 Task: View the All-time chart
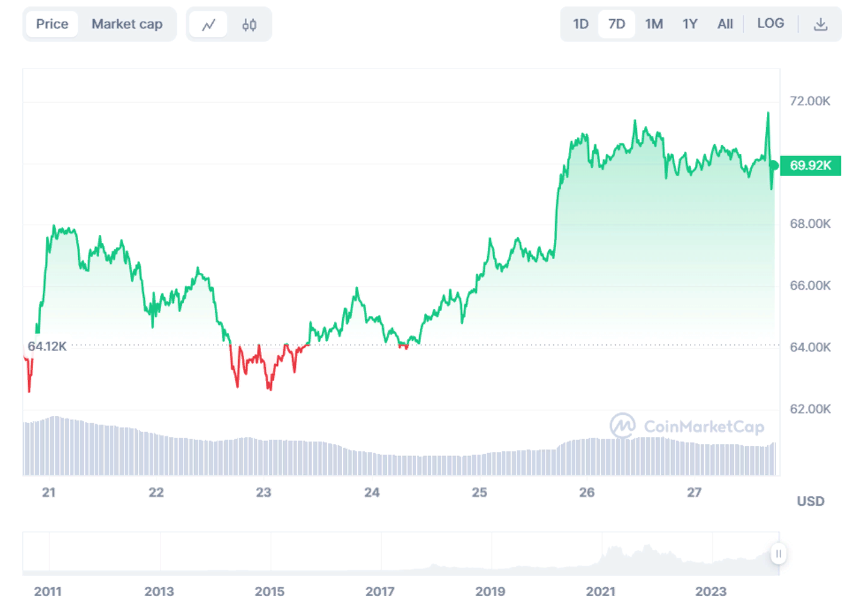point(725,23)
